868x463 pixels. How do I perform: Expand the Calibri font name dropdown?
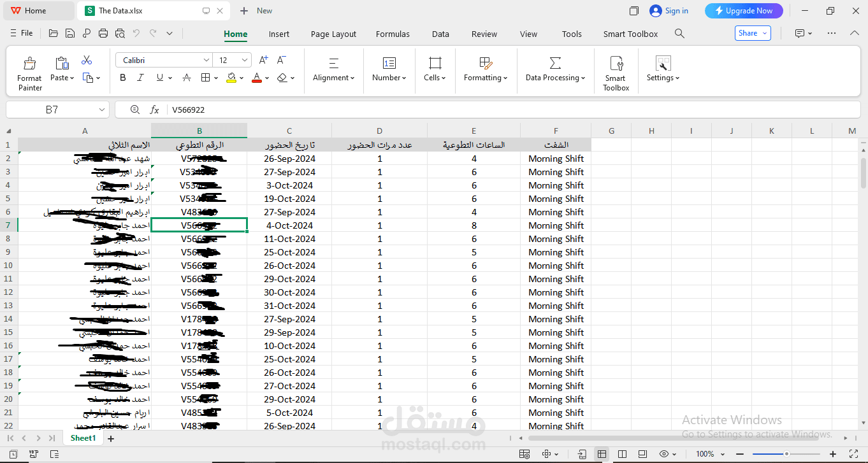[x=206, y=60]
